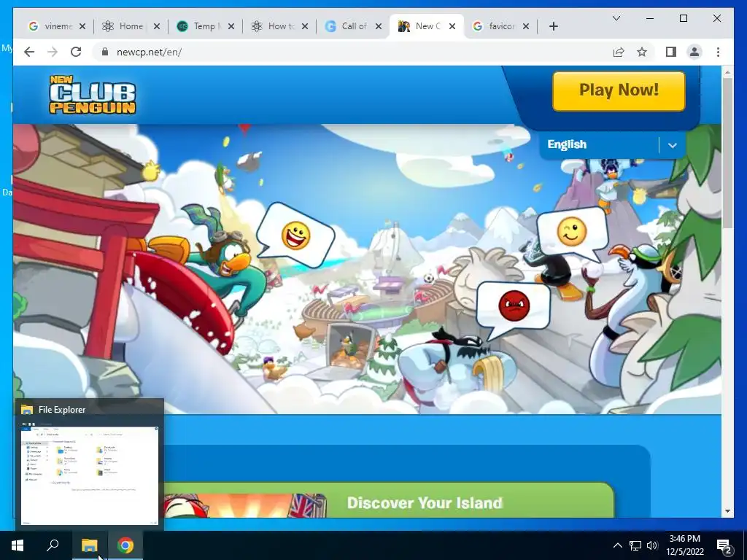
Task: Open the Windows Start menu
Action: [18, 545]
